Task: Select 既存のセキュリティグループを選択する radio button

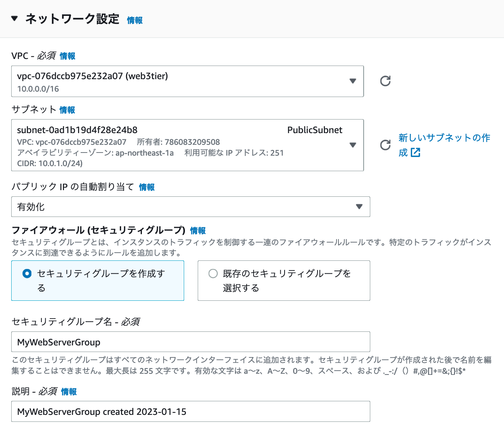Action: tap(213, 274)
